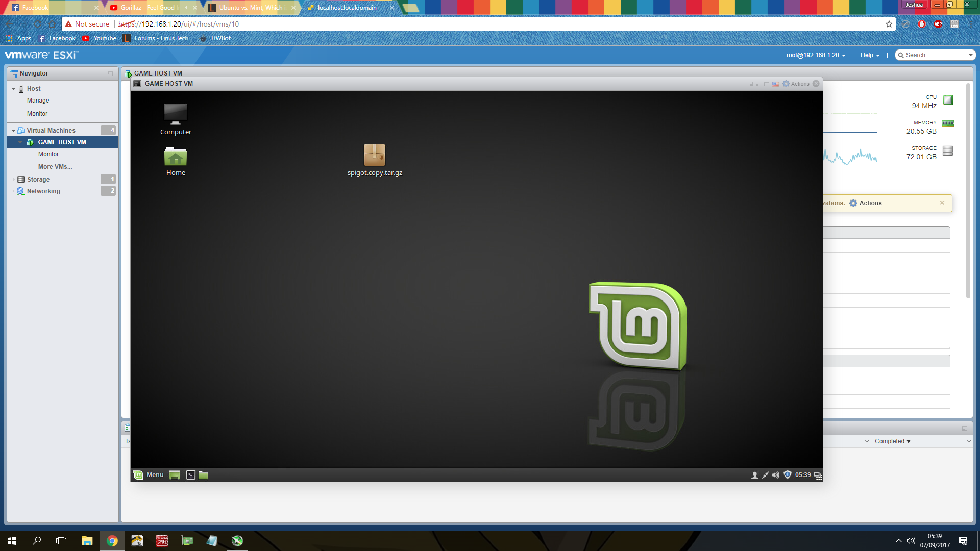The image size is (980, 551).
Task: Expand the Networking tree node
Action: [13, 191]
